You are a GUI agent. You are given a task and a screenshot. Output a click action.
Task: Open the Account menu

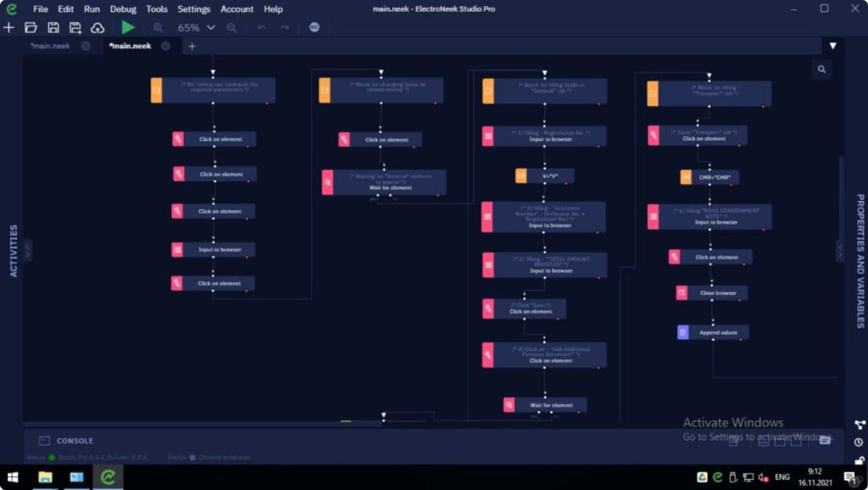point(237,8)
